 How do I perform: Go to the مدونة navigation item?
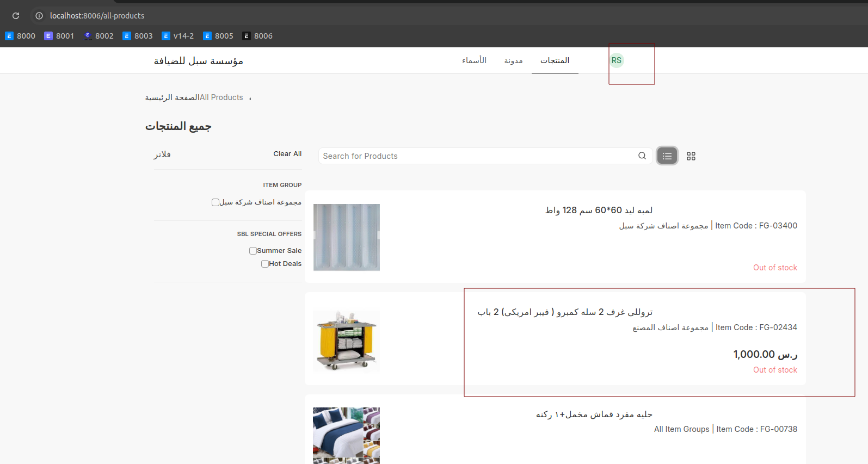tap(513, 60)
